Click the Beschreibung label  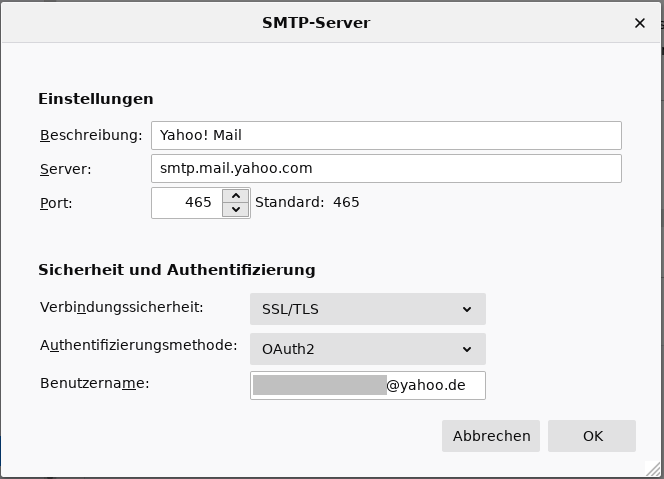pos(91,136)
